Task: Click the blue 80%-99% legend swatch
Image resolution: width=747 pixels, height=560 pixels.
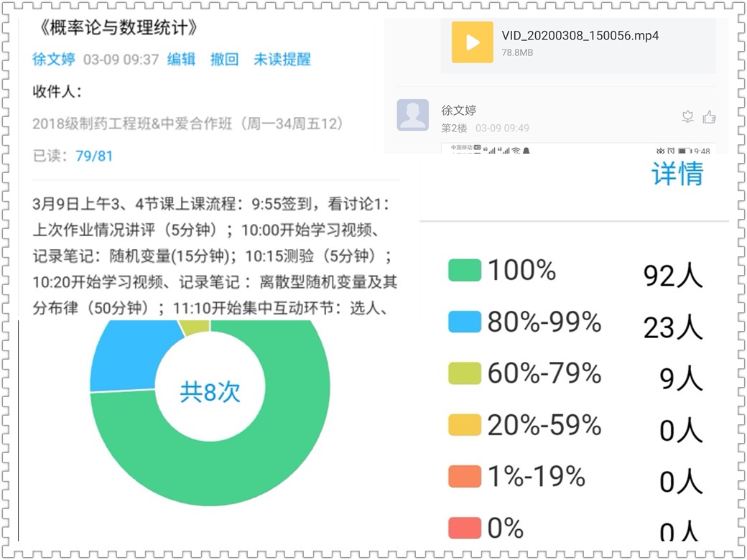Action: pos(464,322)
